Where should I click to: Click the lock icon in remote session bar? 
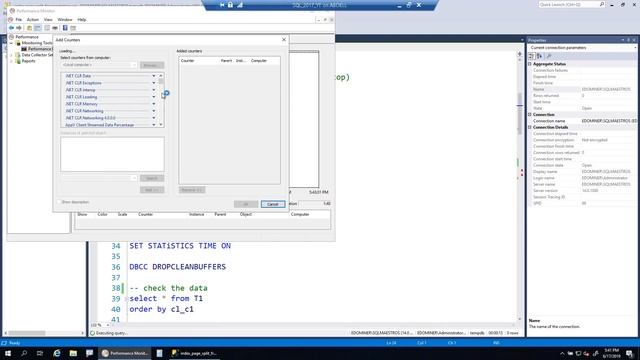231,5
